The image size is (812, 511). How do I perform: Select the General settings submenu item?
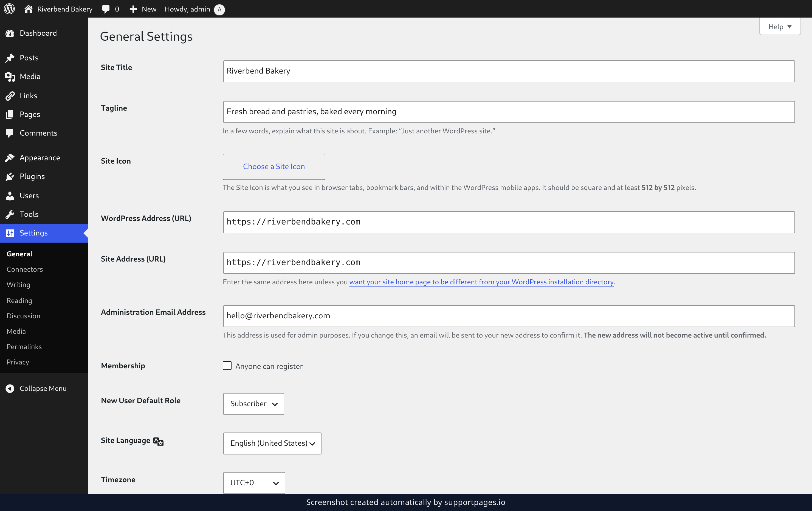click(x=19, y=254)
